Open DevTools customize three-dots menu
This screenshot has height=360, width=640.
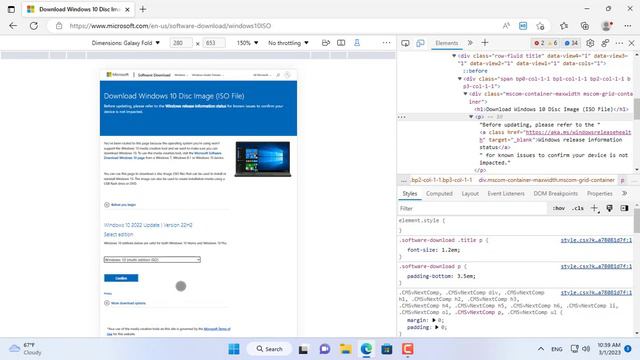point(619,43)
